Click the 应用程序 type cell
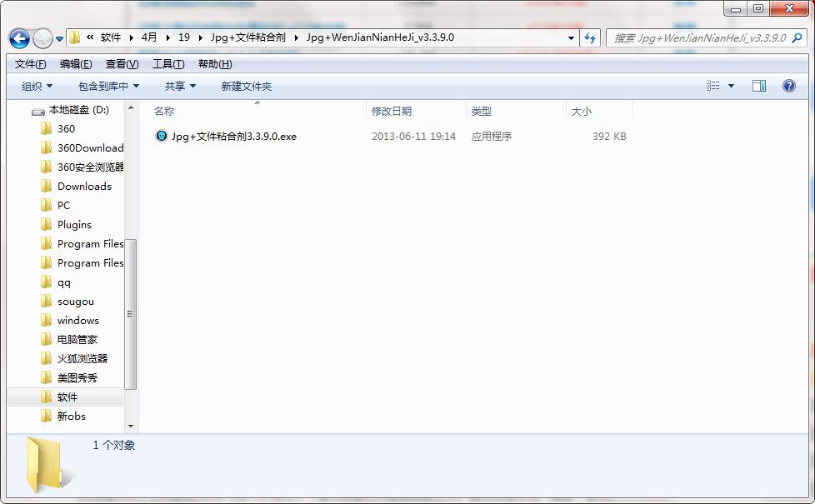The height and width of the screenshot is (504, 815). [x=492, y=137]
